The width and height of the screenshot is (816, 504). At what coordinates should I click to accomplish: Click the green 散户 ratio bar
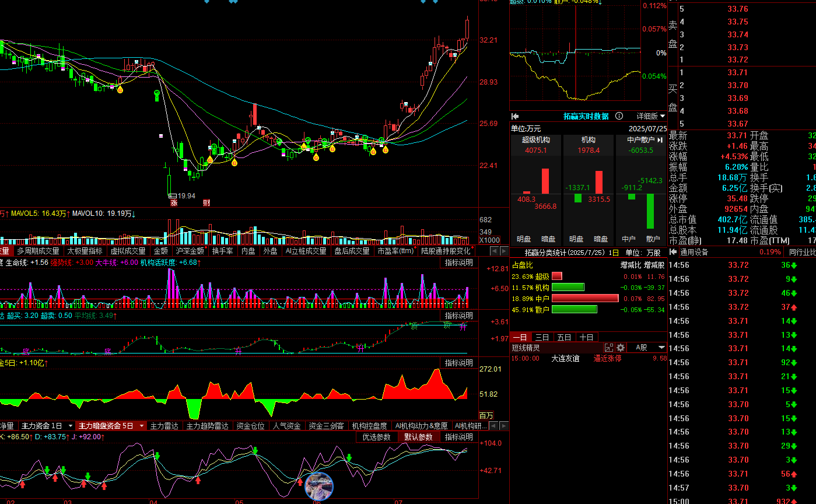click(x=575, y=309)
